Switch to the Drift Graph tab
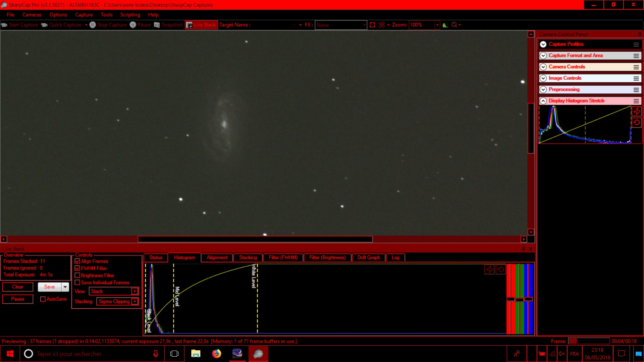 coord(368,257)
